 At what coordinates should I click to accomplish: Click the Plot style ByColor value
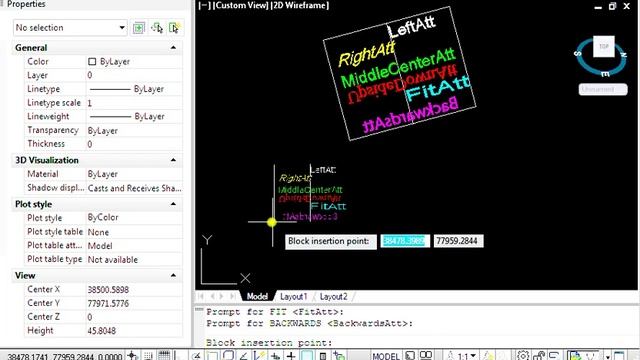(134, 218)
